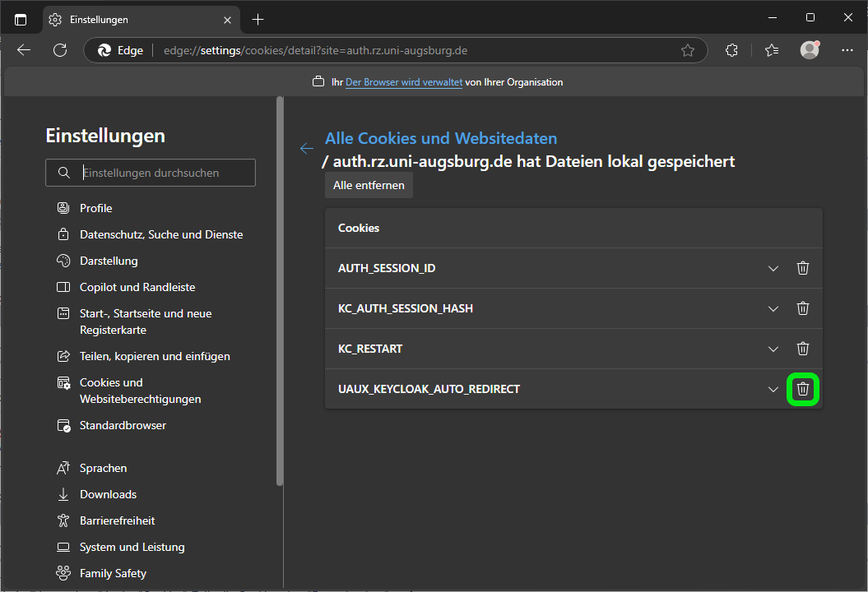Go to Cookies und Websiteberechtigungen settings
Image resolution: width=868 pixels, height=592 pixels.
tap(140, 391)
